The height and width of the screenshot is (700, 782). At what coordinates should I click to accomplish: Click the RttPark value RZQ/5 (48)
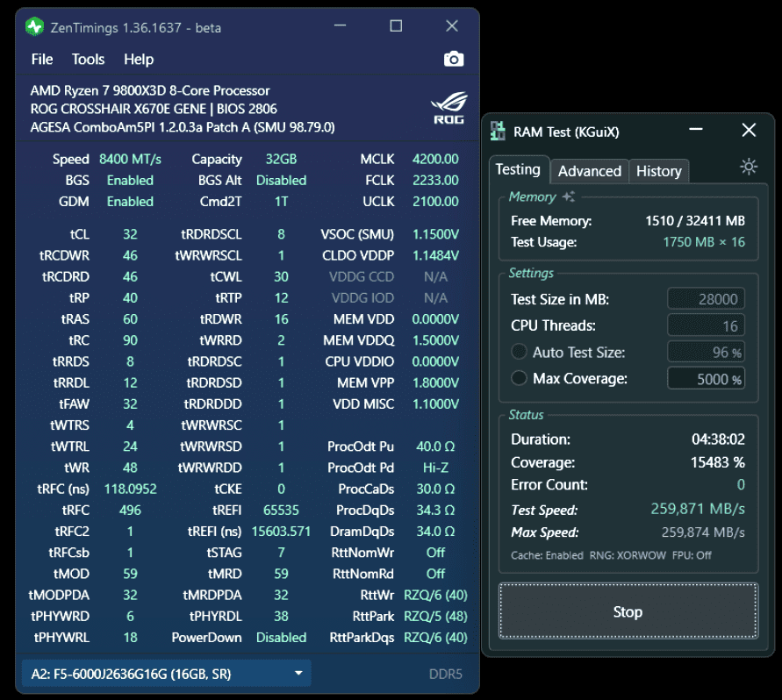(x=435, y=617)
